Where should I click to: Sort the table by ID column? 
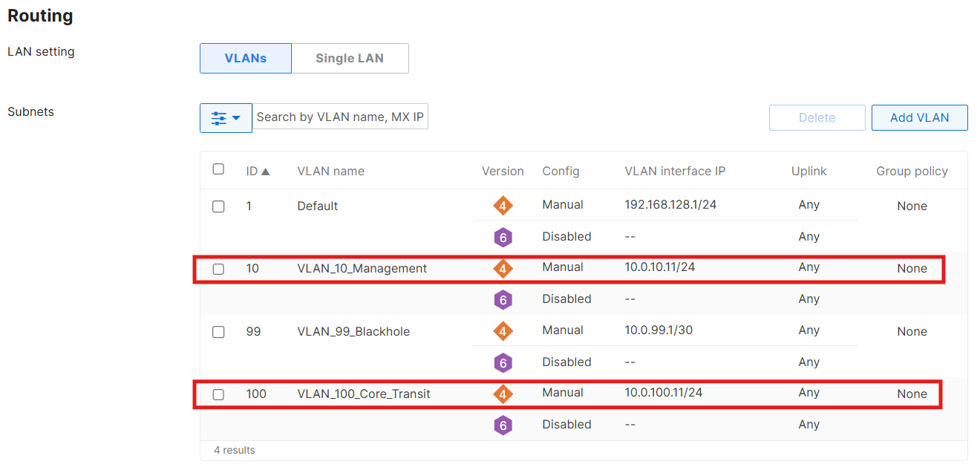point(258,172)
